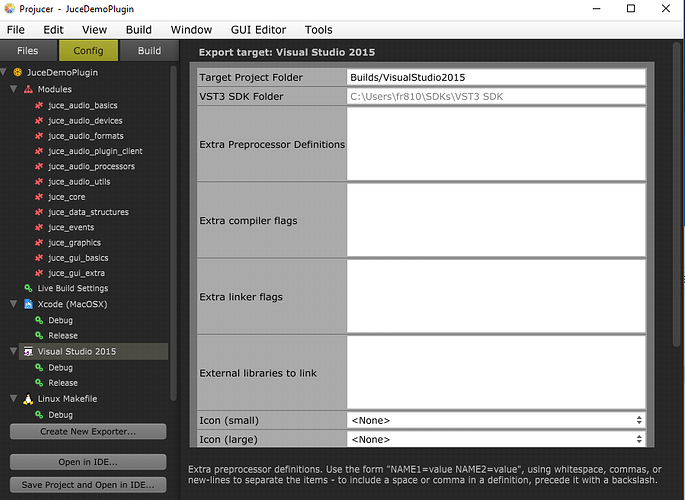Click Open in IDE button
This screenshot has width=685, height=500.
pos(88,462)
